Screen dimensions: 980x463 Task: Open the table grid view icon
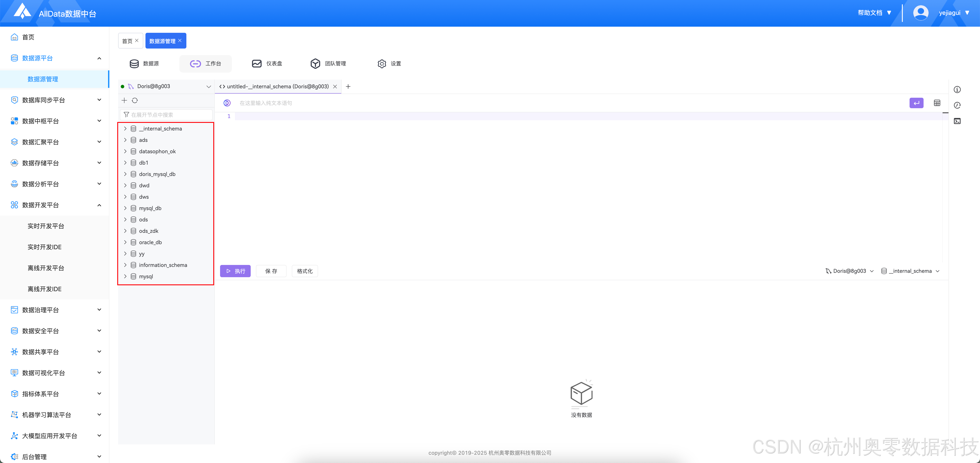pyautogui.click(x=937, y=103)
